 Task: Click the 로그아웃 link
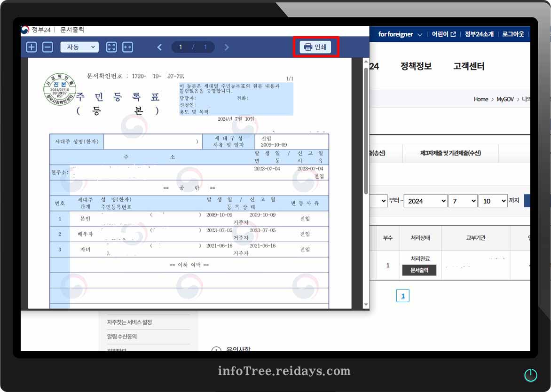[x=513, y=34]
